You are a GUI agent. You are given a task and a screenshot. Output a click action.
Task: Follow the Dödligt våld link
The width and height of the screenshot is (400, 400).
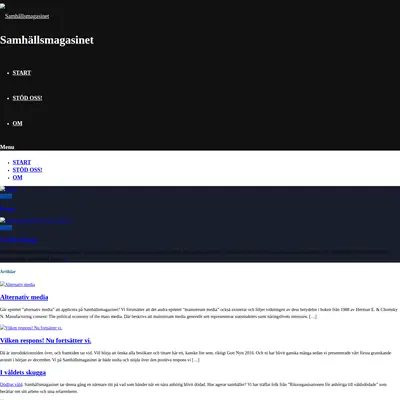point(11,385)
